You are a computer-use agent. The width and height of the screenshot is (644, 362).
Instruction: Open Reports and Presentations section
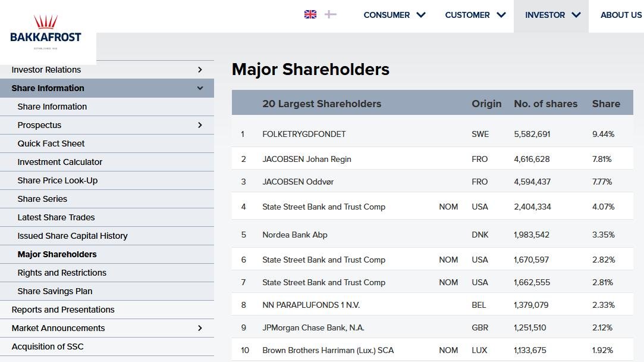coord(63,310)
